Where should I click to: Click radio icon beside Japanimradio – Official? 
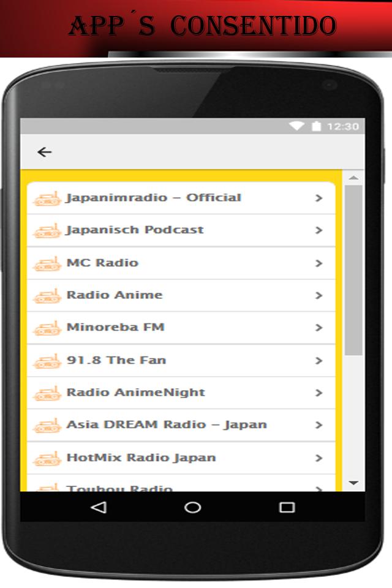tap(47, 198)
